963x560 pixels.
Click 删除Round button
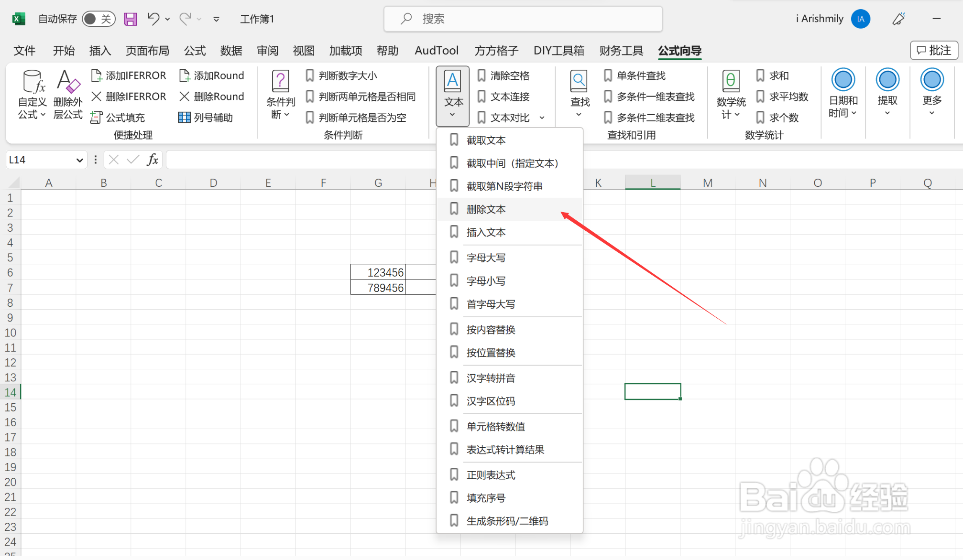pyautogui.click(x=211, y=97)
